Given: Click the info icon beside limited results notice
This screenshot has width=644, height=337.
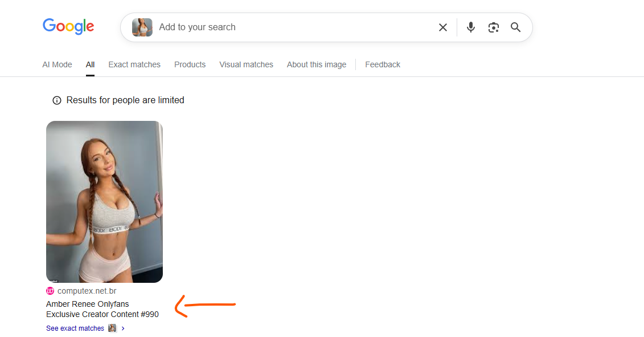Looking at the screenshot, I should (57, 100).
